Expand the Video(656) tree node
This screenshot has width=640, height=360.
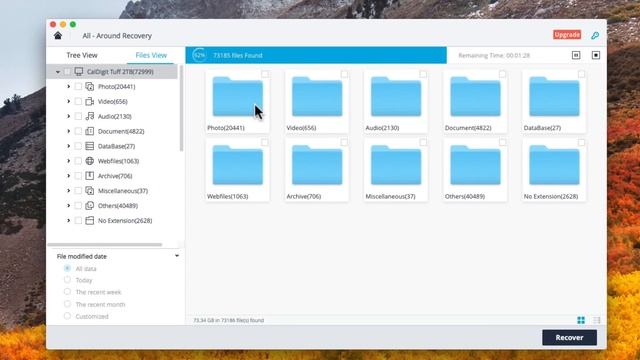pos(68,101)
